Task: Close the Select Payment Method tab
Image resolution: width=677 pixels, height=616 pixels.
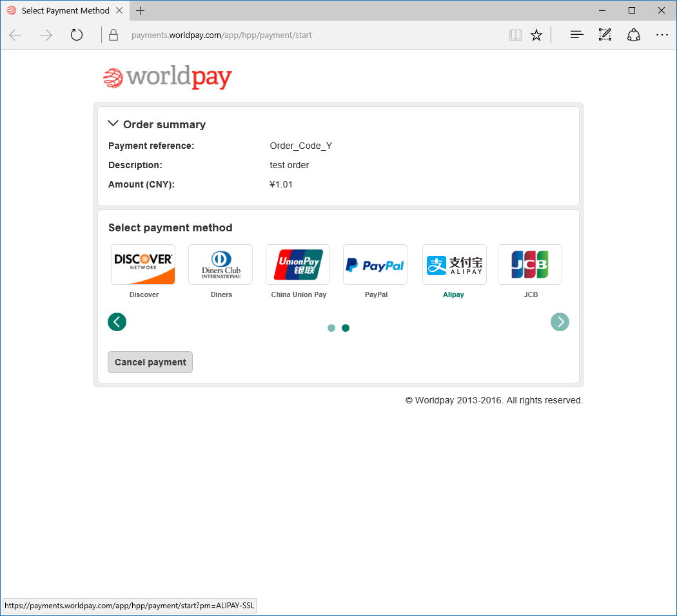Action: point(119,10)
